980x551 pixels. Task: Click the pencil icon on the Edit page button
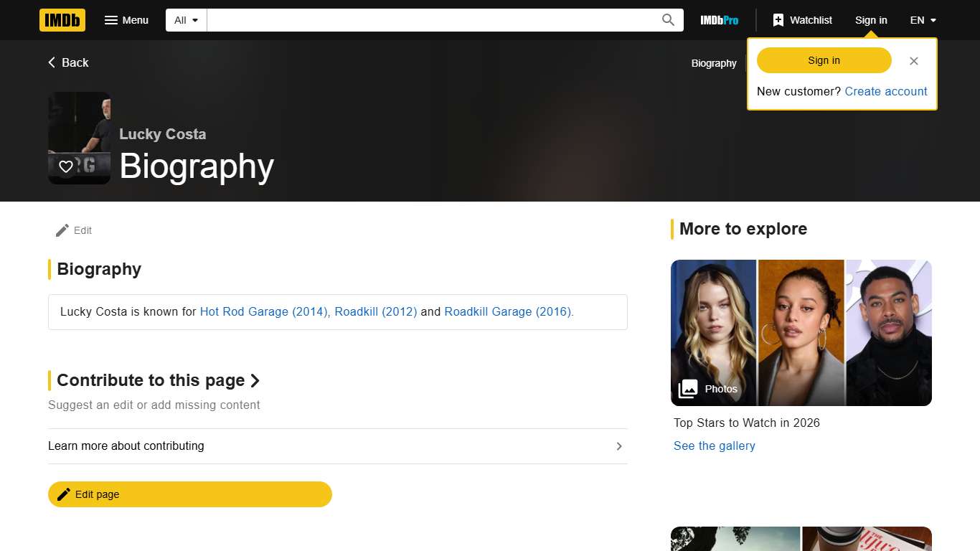pyautogui.click(x=63, y=494)
